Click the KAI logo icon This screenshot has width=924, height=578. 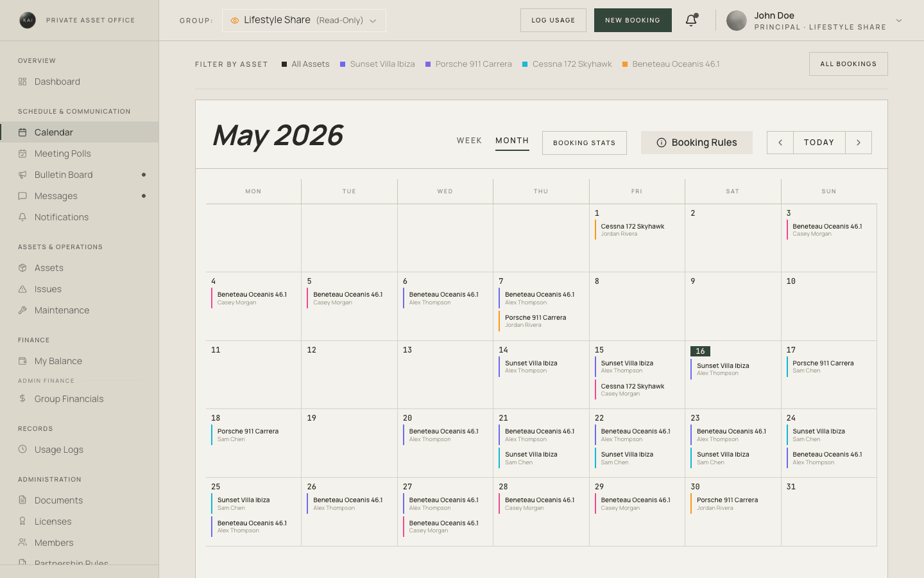click(28, 20)
